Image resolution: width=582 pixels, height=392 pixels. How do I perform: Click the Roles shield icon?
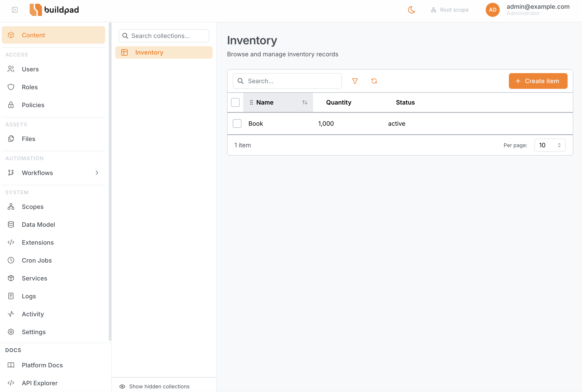click(x=11, y=87)
